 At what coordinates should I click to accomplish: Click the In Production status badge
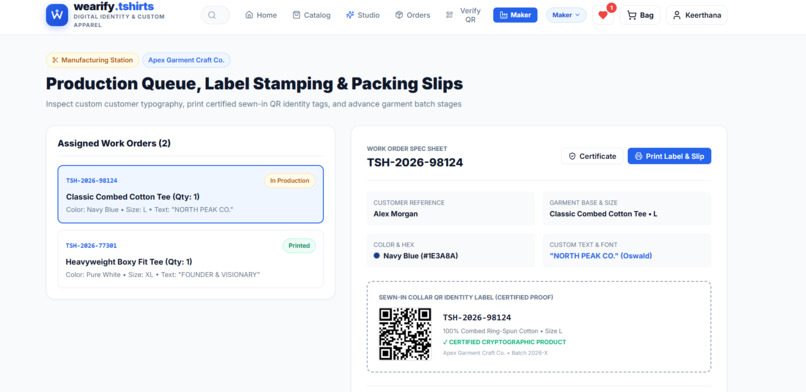(290, 181)
